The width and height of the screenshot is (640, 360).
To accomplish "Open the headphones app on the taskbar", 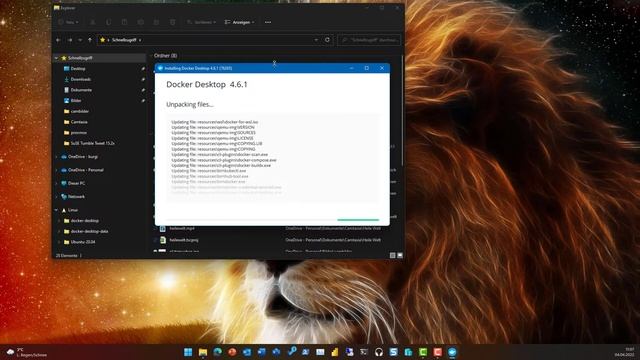I will pyautogui.click(x=379, y=352).
